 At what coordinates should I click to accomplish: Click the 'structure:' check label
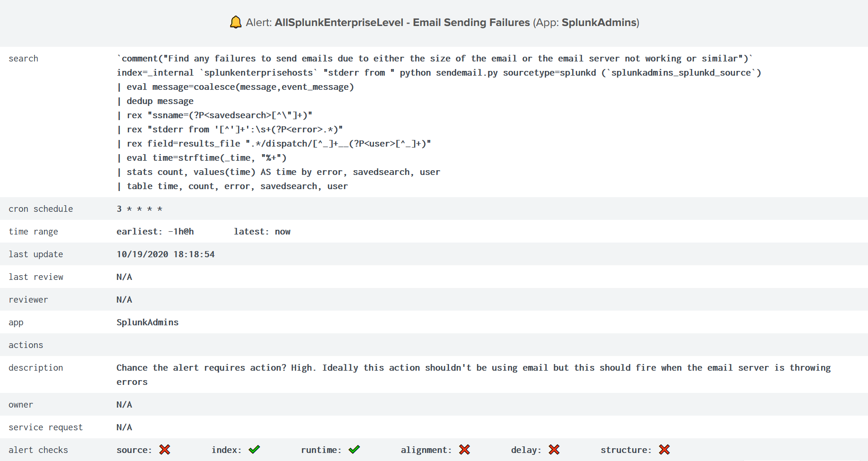point(626,450)
